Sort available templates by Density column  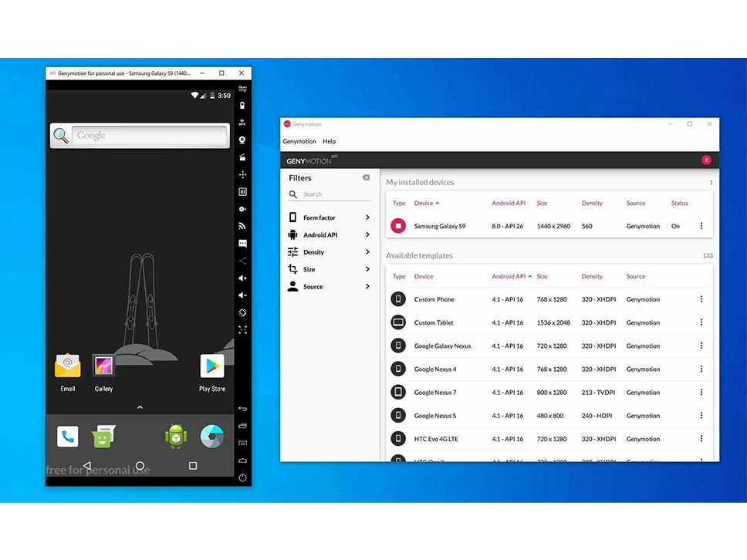[592, 276]
